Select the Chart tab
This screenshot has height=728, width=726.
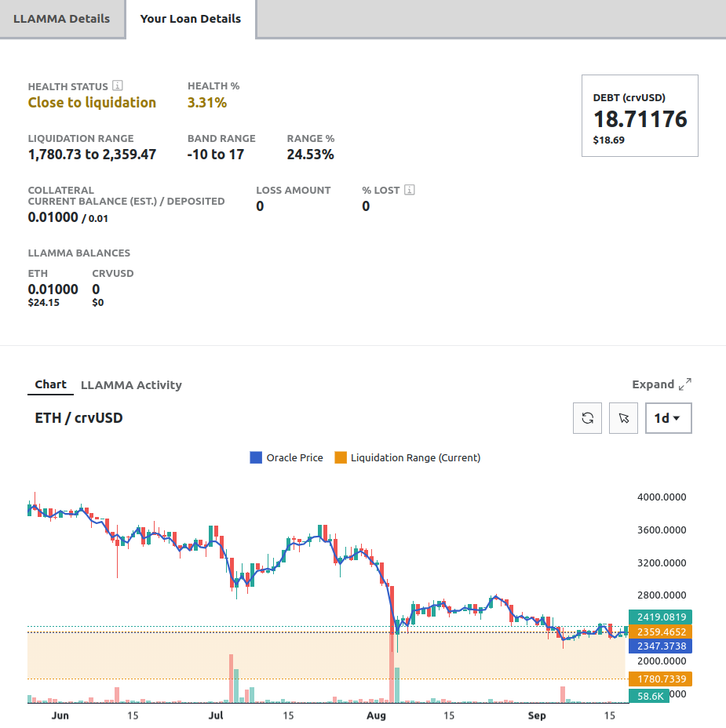(x=49, y=384)
